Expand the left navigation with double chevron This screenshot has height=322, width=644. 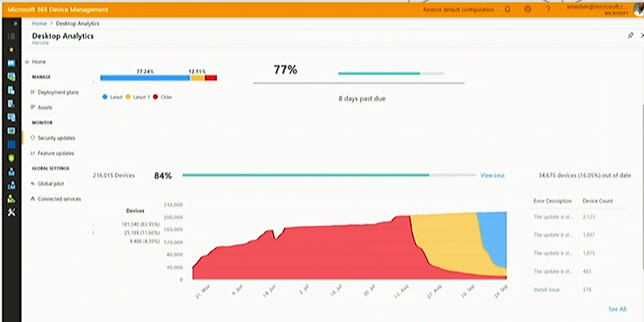(x=15, y=24)
